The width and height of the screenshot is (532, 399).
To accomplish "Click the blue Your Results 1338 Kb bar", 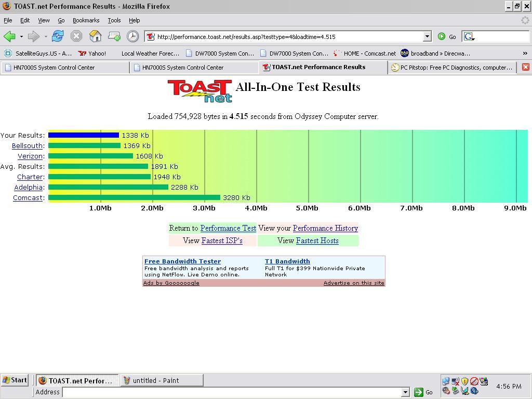I will tap(84, 135).
